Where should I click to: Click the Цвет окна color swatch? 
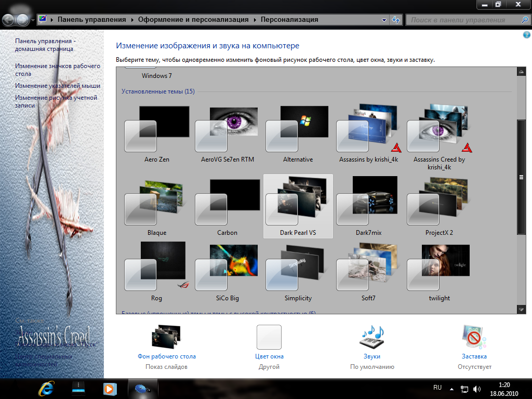269,337
